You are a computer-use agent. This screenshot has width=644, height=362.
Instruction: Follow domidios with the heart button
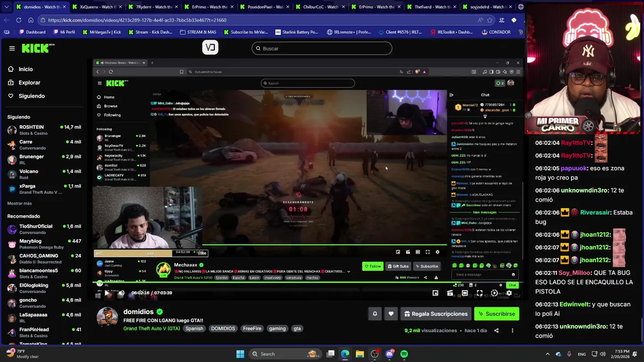[391, 314]
